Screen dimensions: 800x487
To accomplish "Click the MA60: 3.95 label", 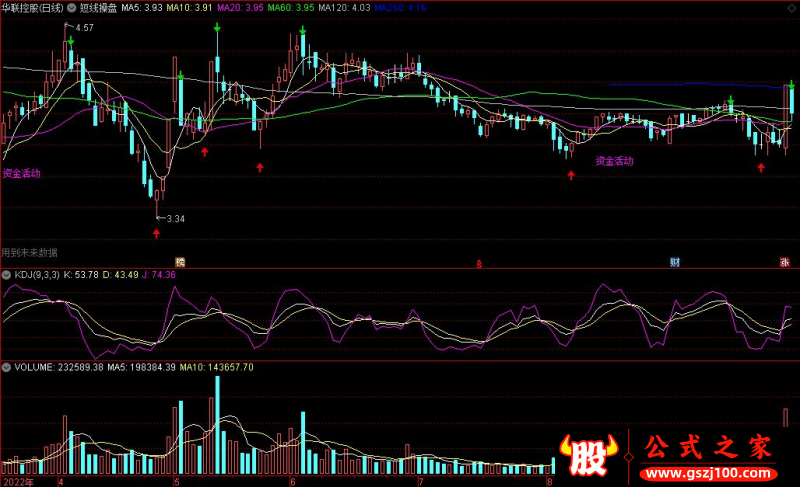I will pyautogui.click(x=290, y=8).
